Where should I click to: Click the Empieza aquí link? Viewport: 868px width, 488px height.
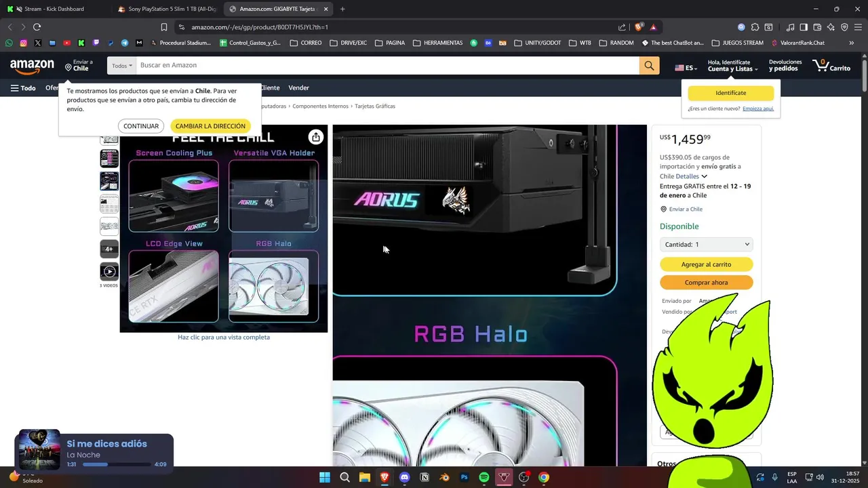click(x=758, y=108)
